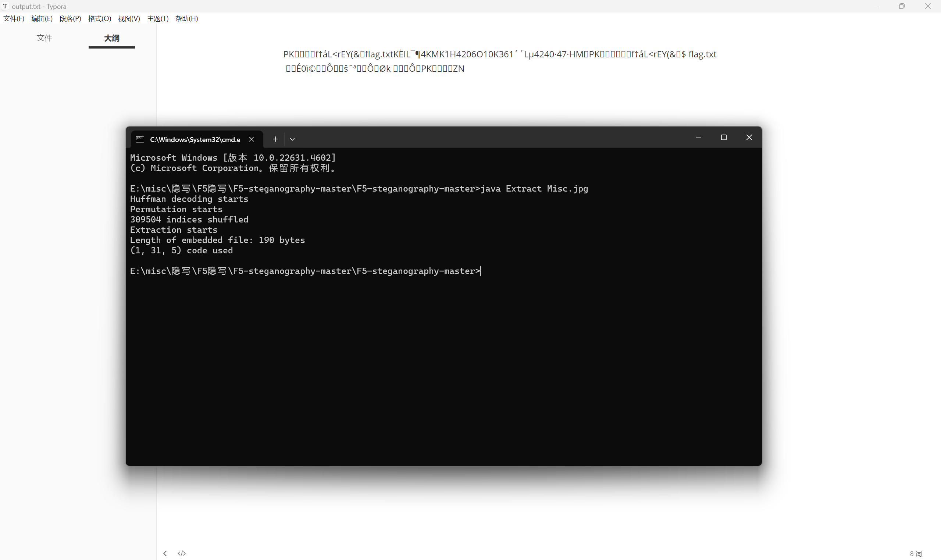Click the cmd icon on the terminal tab
This screenshot has height=560, width=941.
click(140, 139)
